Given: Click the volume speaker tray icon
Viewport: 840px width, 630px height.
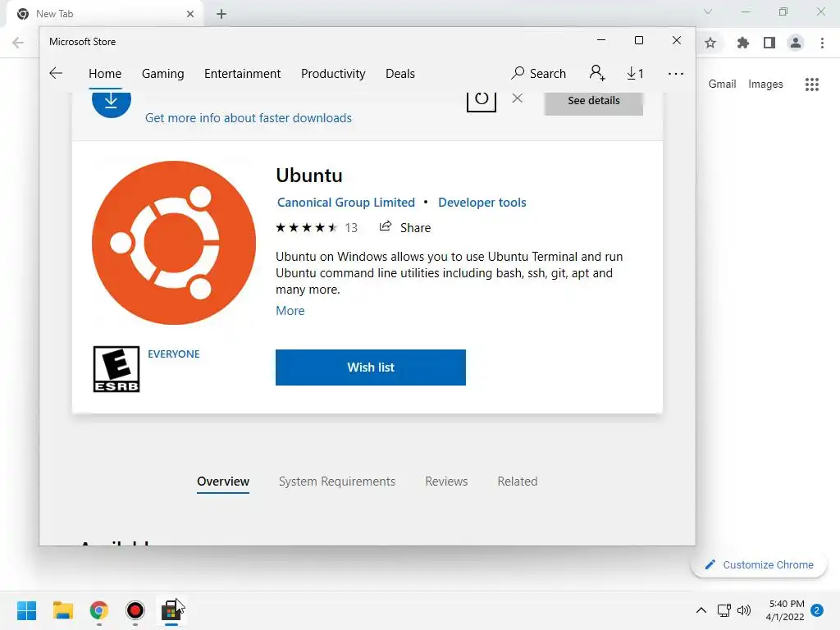Looking at the screenshot, I should click(744, 610).
